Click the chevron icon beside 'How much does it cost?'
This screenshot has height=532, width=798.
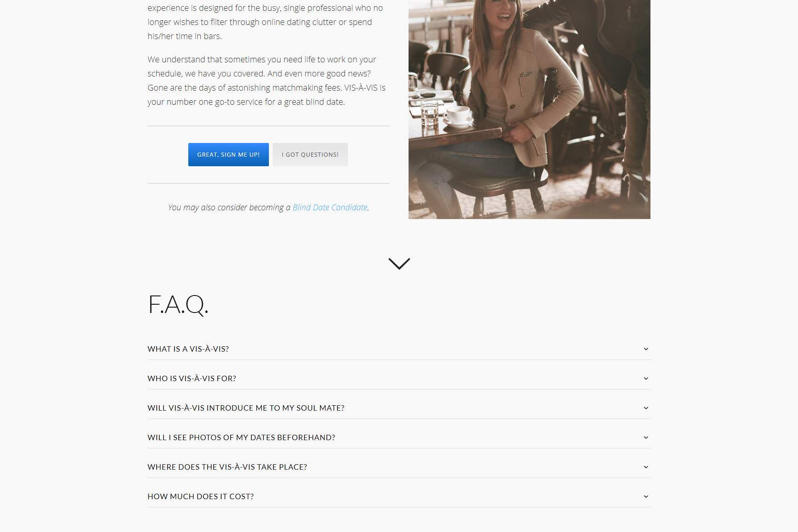(x=646, y=497)
